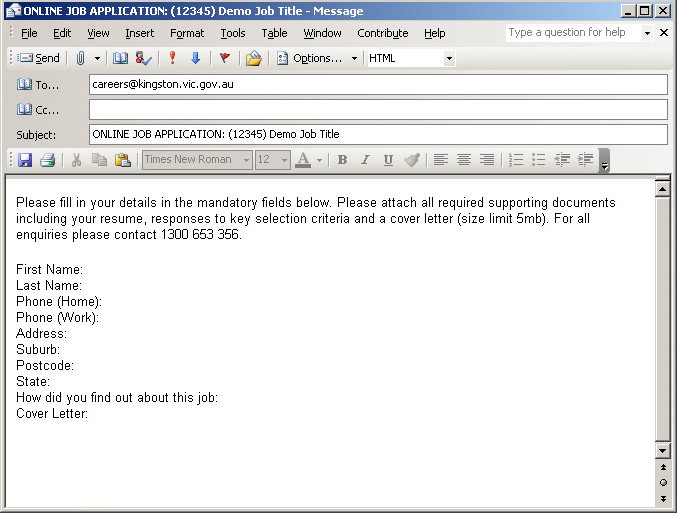Toggle Italic formatting
Viewport: 677px width, 513px height.
pyautogui.click(x=365, y=160)
